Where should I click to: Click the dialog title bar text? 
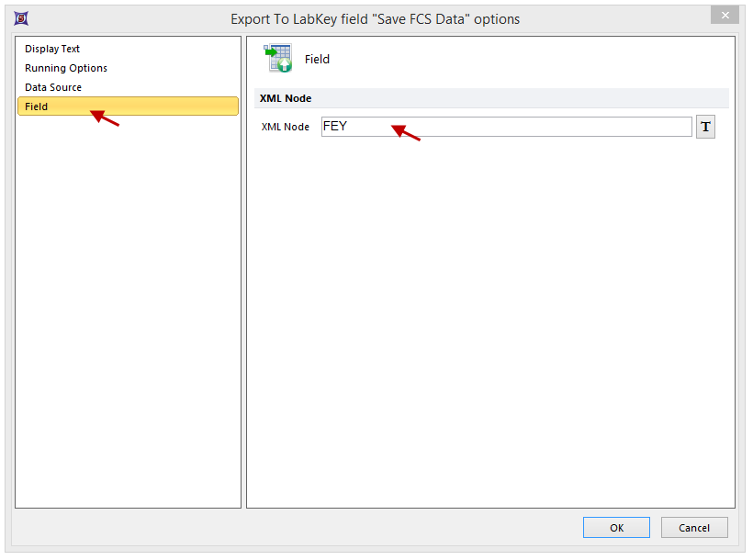375,18
